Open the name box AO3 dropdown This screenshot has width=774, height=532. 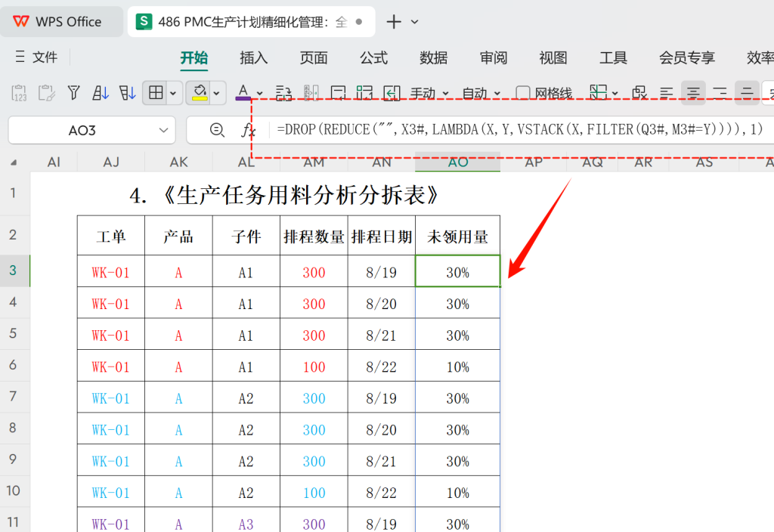163,130
